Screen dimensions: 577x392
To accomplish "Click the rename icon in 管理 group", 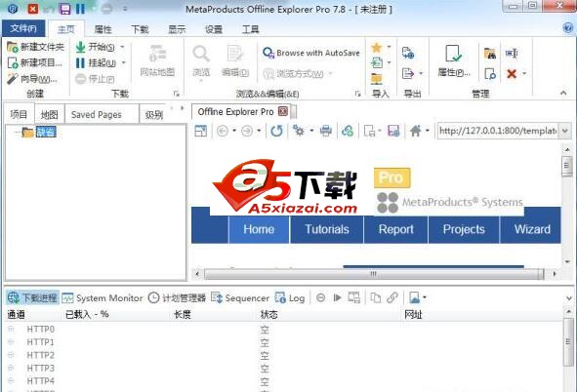I will 512,54.
